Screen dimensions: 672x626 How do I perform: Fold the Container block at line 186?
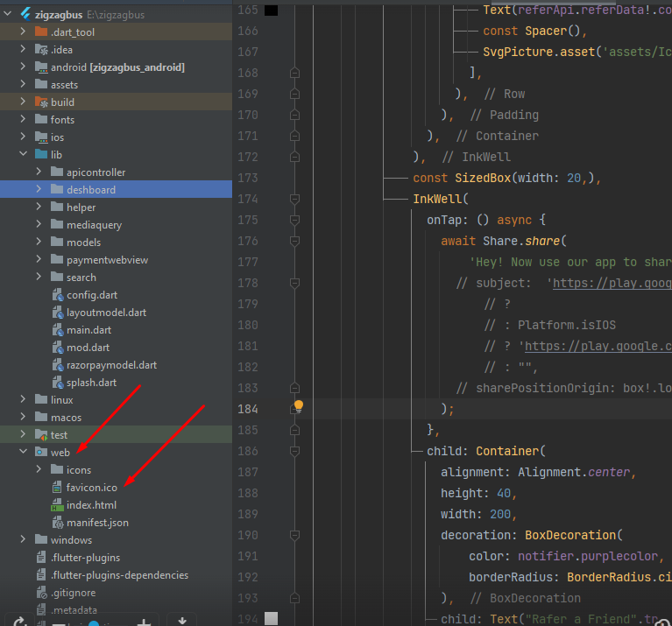(295, 451)
